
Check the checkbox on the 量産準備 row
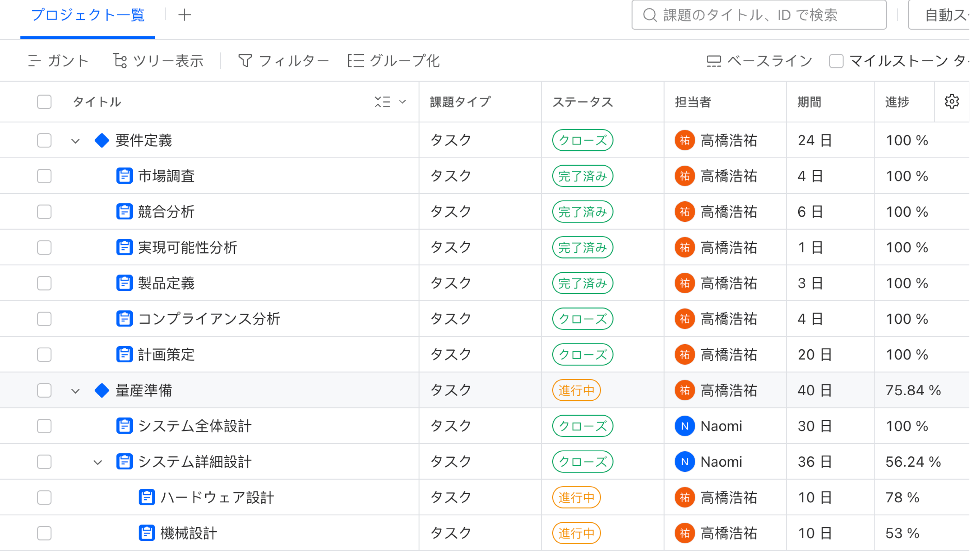pos(44,390)
